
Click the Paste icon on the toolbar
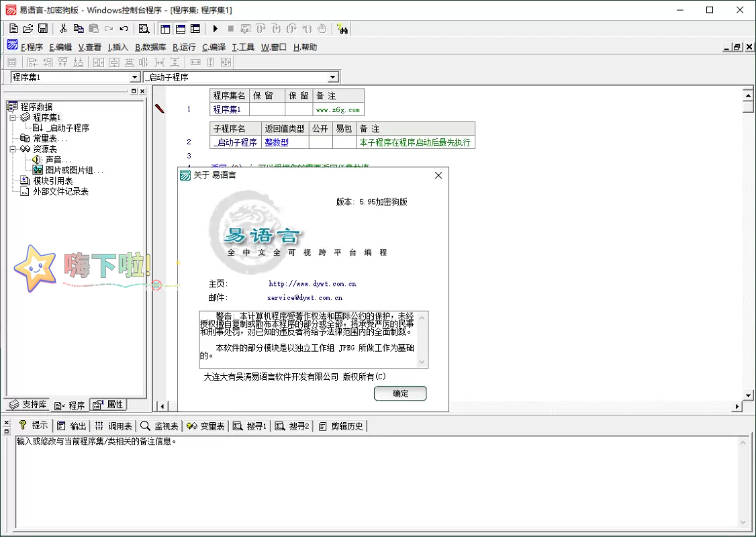[x=94, y=28]
